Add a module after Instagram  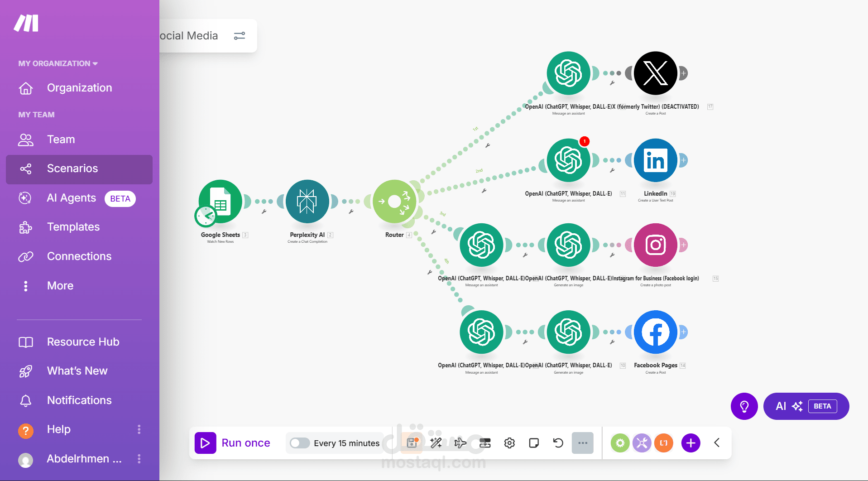684,245
